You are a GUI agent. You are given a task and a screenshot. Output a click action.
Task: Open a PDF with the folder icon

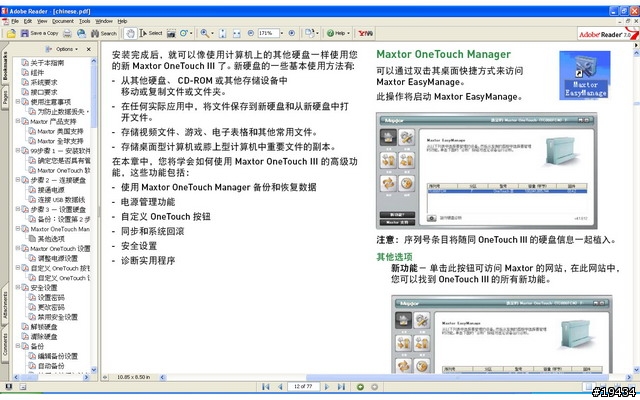(11, 33)
